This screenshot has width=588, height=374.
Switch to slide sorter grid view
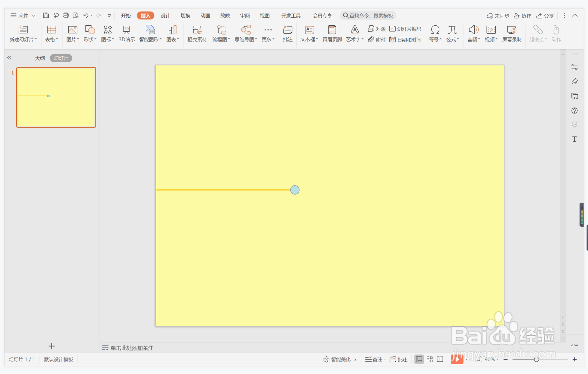click(x=429, y=359)
